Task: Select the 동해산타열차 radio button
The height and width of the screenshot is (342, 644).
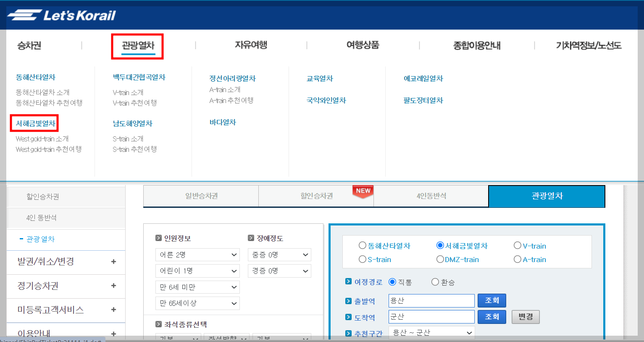Action: [363, 246]
